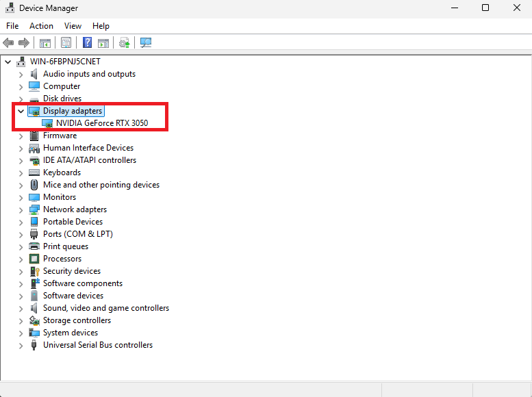Click the Monitors icon
This screenshot has width=532, height=397.
point(34,197)
